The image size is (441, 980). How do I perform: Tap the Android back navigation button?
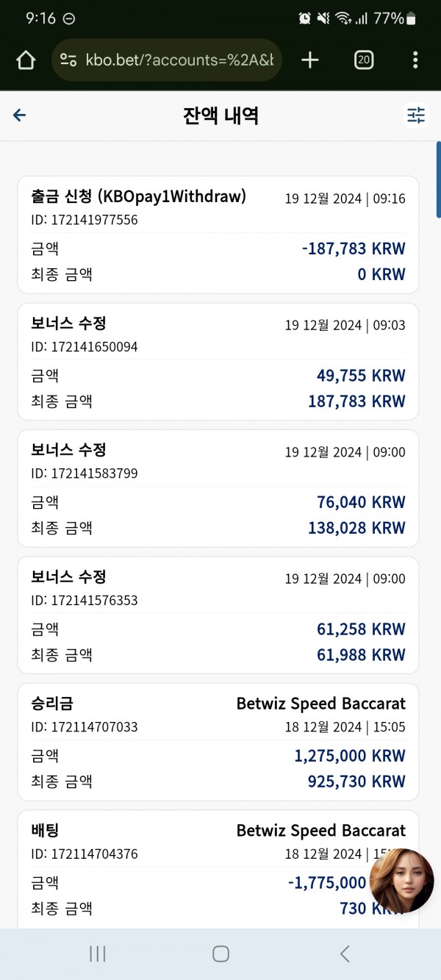(x=345, y=954)
